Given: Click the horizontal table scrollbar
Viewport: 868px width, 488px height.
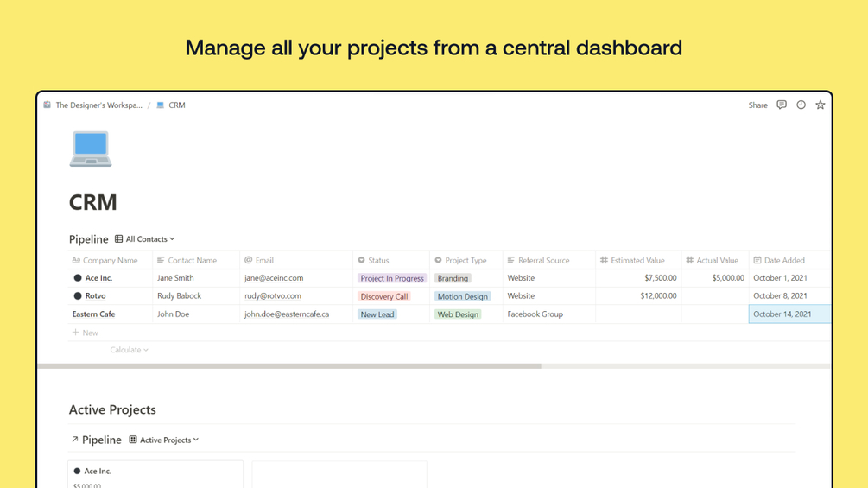Looking at the screenshot, I should pyautogui.click(x=289, y=366).
